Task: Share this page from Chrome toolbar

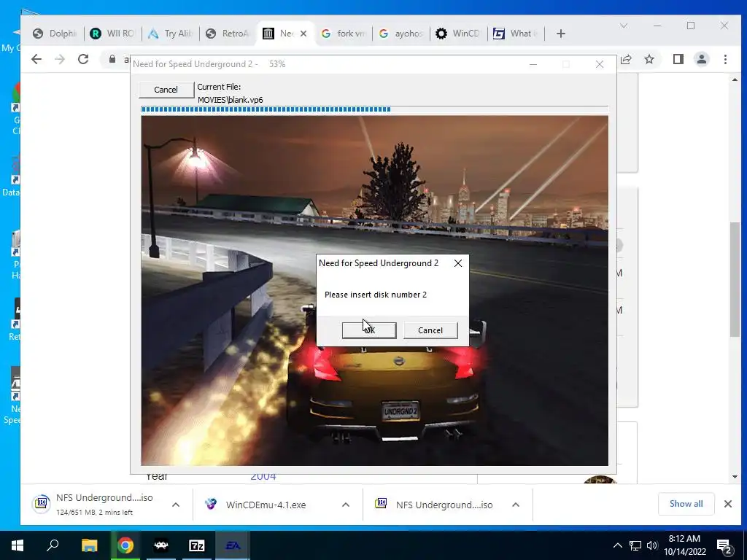Action: click(626, 59)
